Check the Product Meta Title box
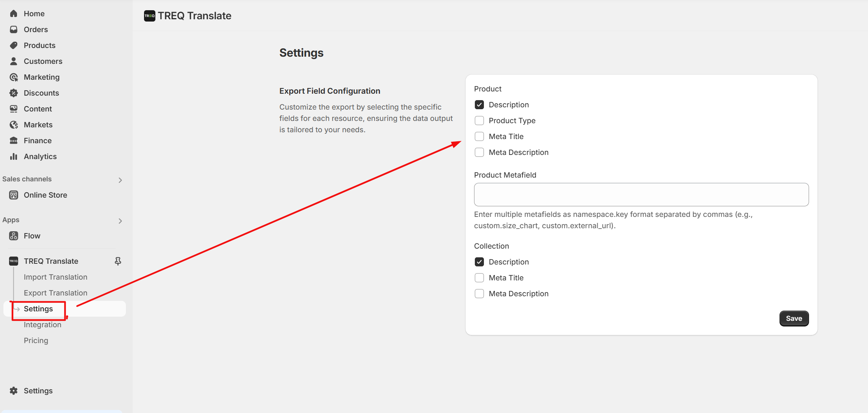 [479, 136]
